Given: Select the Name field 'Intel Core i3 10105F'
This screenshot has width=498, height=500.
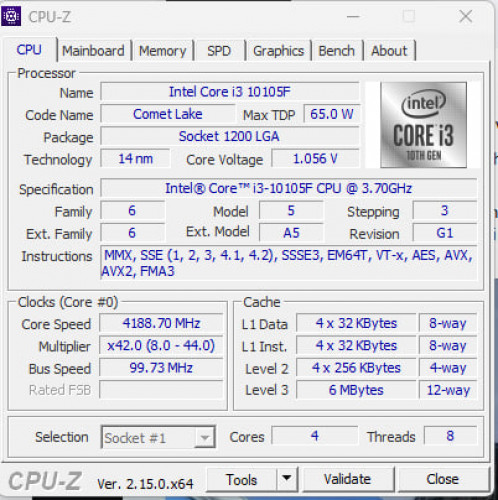Looking at the screenshot, I should [230, 92].
